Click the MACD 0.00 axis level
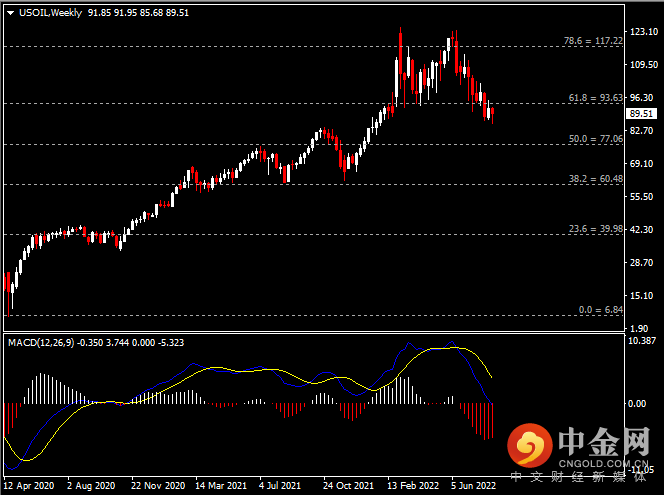664x495 pixels. (637, 404)
